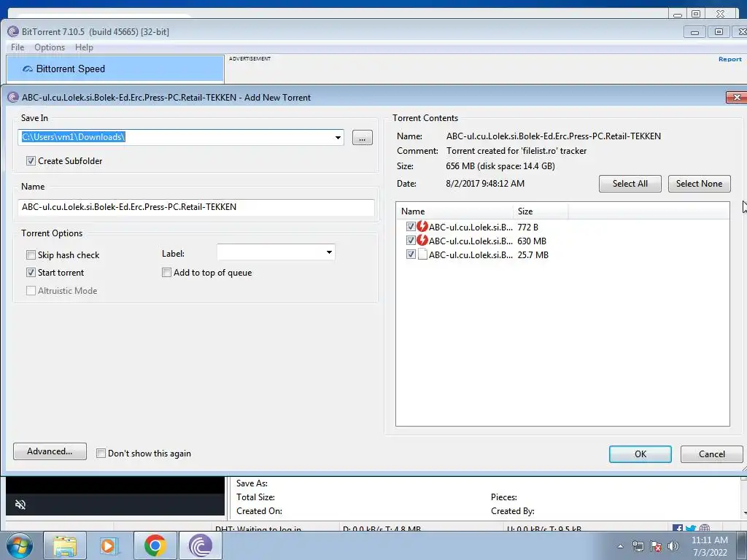Screen dimensions: 747x560
Task: Open the Help menu
Action: [x=84, y=47]
